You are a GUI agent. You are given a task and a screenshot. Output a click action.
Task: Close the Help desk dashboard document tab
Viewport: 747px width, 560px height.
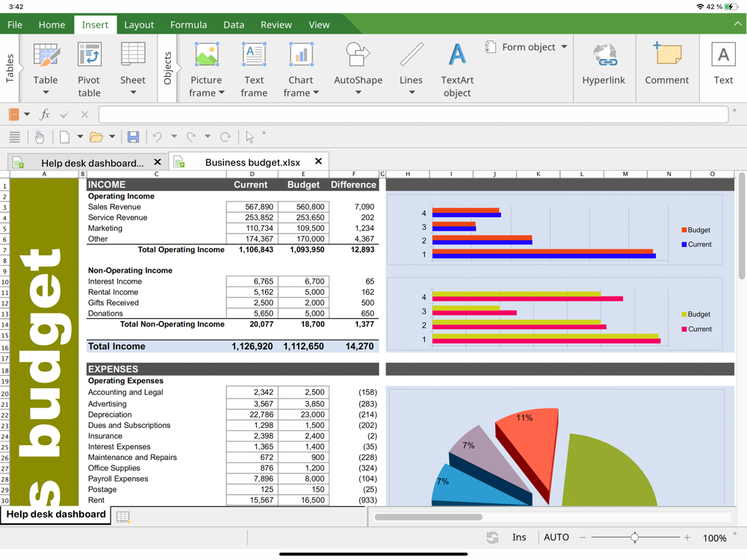pyautogui.click(x=157, y=162)
